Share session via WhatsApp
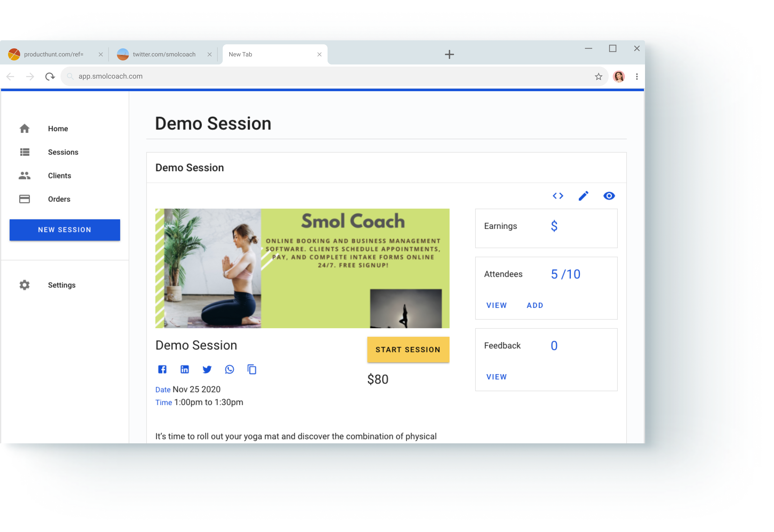 pos(229,369)
